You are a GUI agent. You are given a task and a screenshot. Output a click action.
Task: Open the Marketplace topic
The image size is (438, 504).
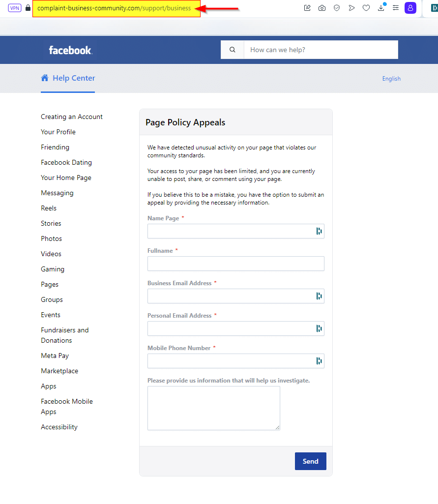[59, 371]
